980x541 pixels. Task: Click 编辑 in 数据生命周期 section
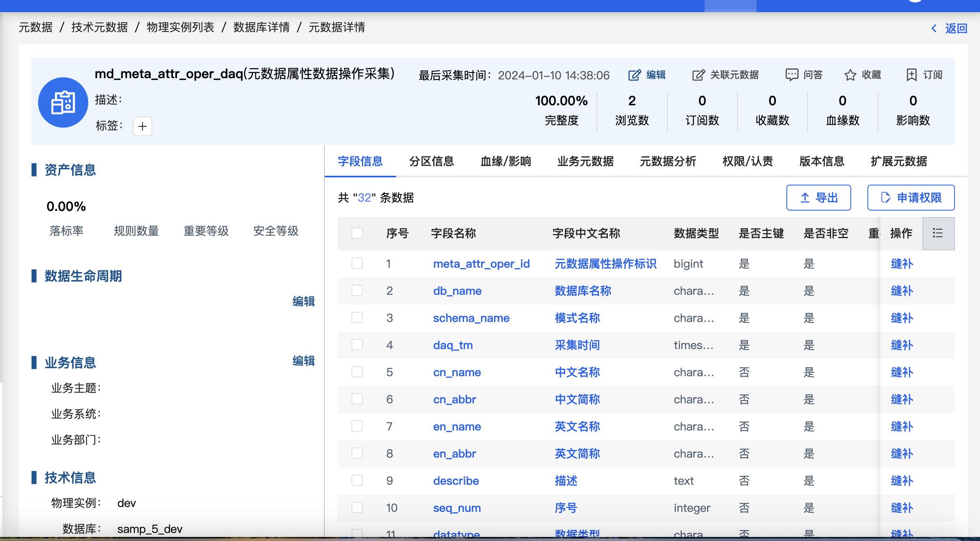304,301
